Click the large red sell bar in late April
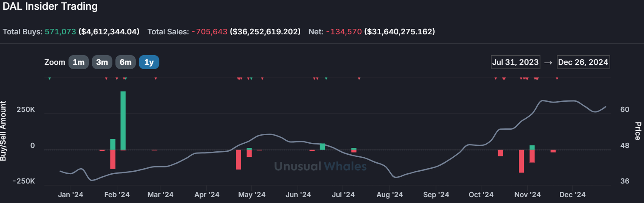This screenshot has width=644, height=203. click(x=238, y=159)
